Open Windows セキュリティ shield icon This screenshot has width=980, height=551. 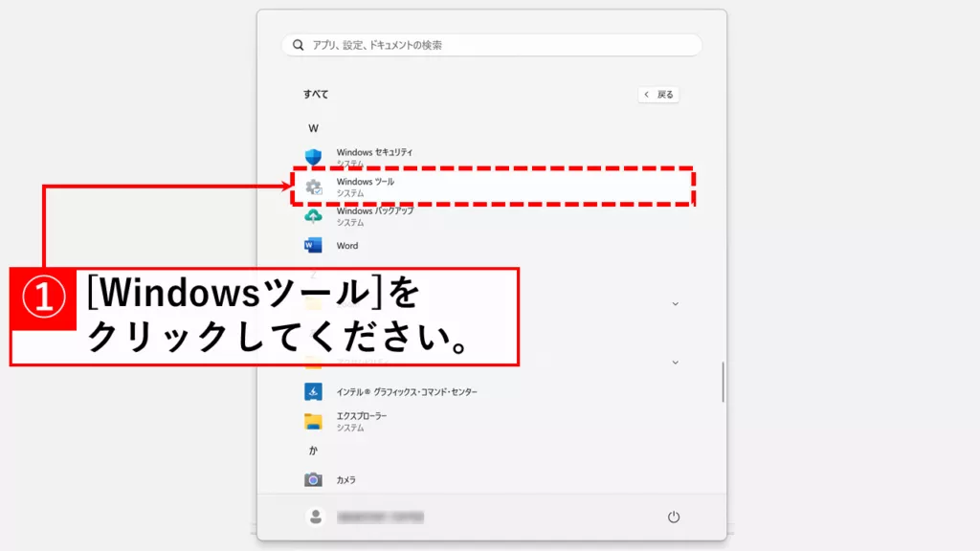coord(313,158)
